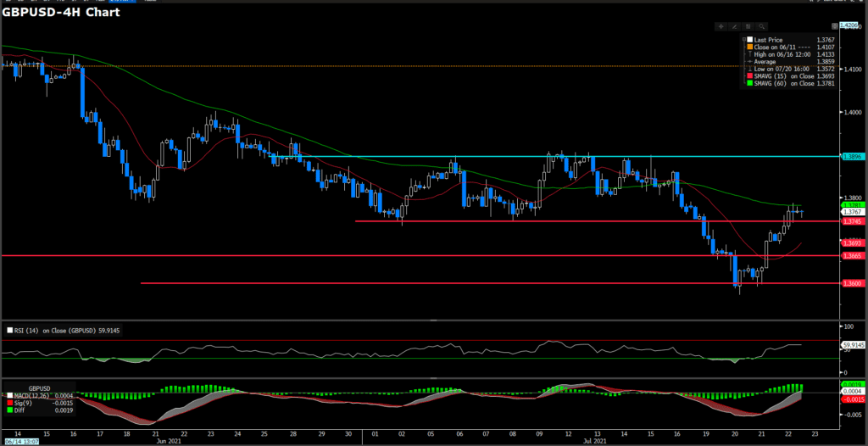Select the pencil annotate tool
868x446 pixels.
coord(735,26)
